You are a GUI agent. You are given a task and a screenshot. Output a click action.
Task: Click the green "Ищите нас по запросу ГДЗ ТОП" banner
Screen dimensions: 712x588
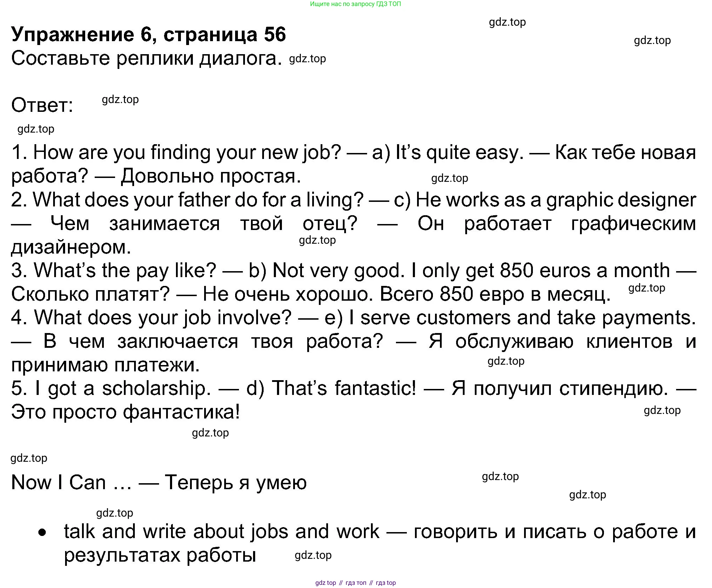pos(355,4)
